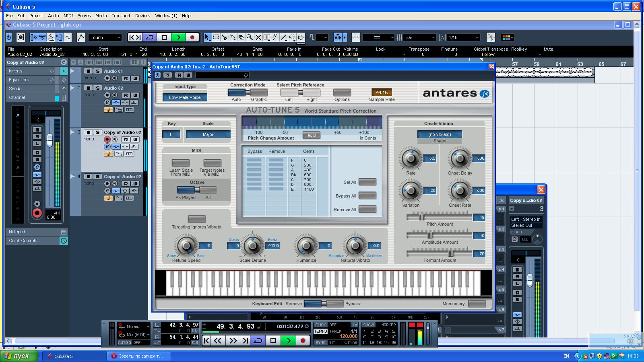Solo the Audio 02 track

tap(97, 88)
